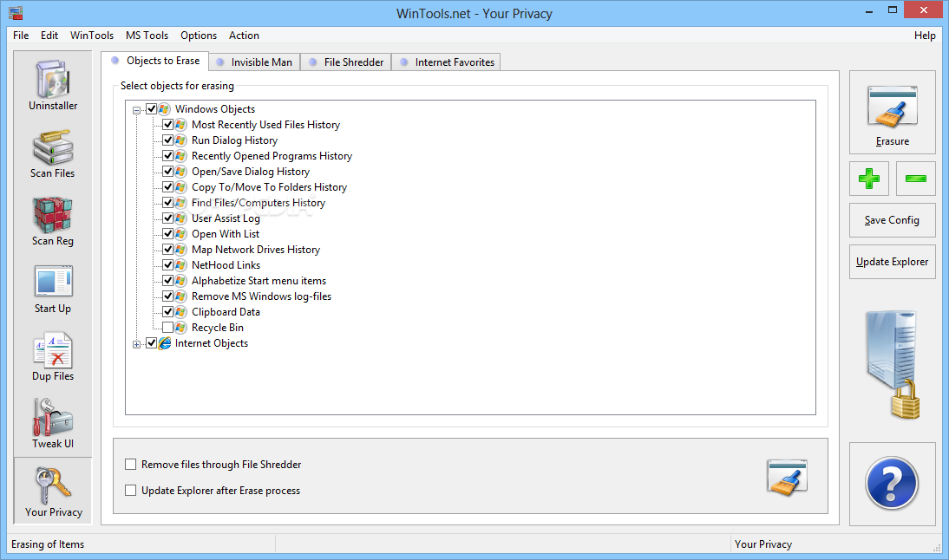Open the Scan Files tool
949x560 pixels.
(53, 153)
